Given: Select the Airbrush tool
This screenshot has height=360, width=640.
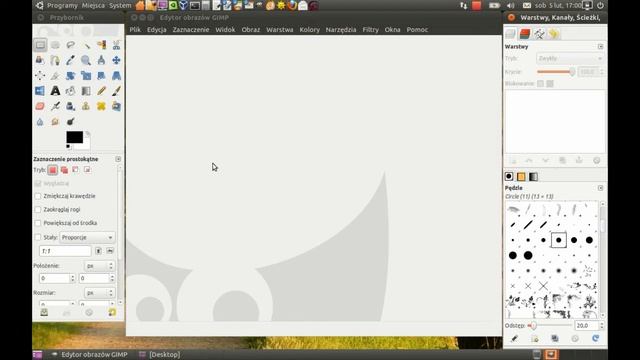Looking at the screenshot, I should coord(55,106).
